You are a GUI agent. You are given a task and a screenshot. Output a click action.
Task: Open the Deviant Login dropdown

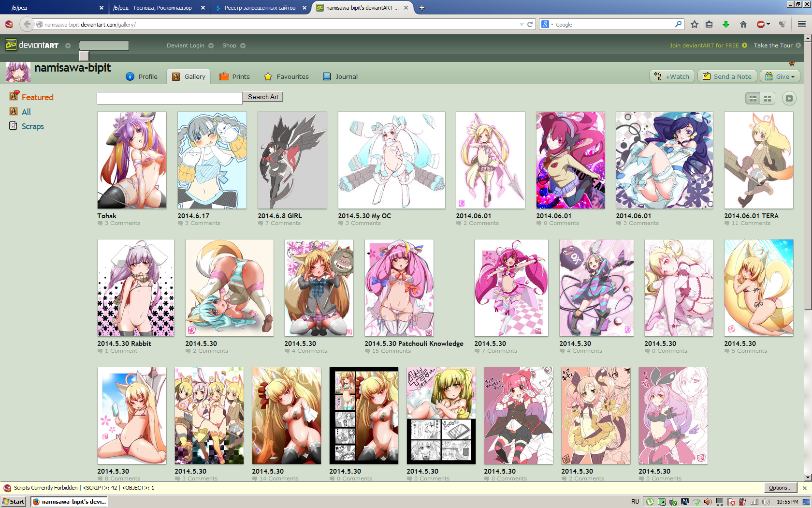point(190,45)
